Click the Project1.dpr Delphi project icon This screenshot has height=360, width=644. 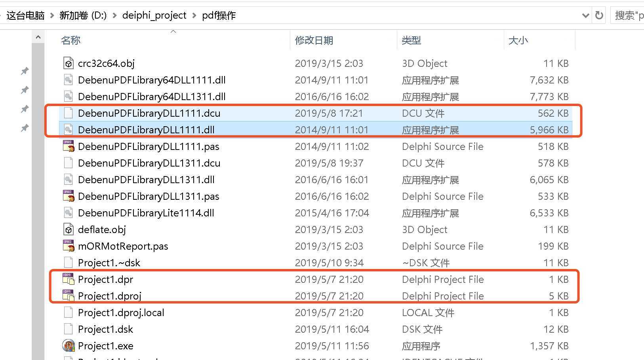pyautogui.click(x=69, y=279)
